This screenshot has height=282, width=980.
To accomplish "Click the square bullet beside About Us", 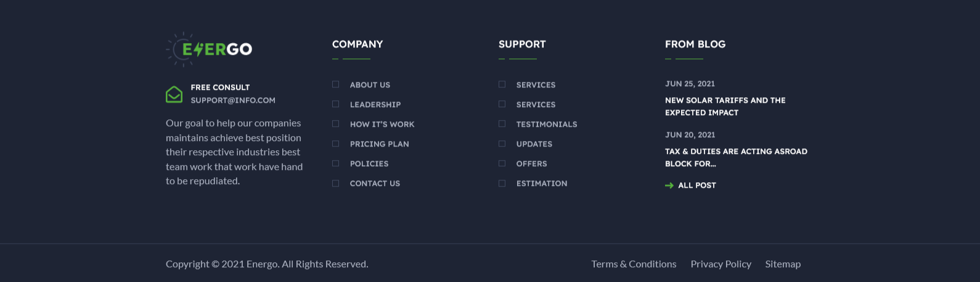I will pyautogui.click(x=336, y=84).
